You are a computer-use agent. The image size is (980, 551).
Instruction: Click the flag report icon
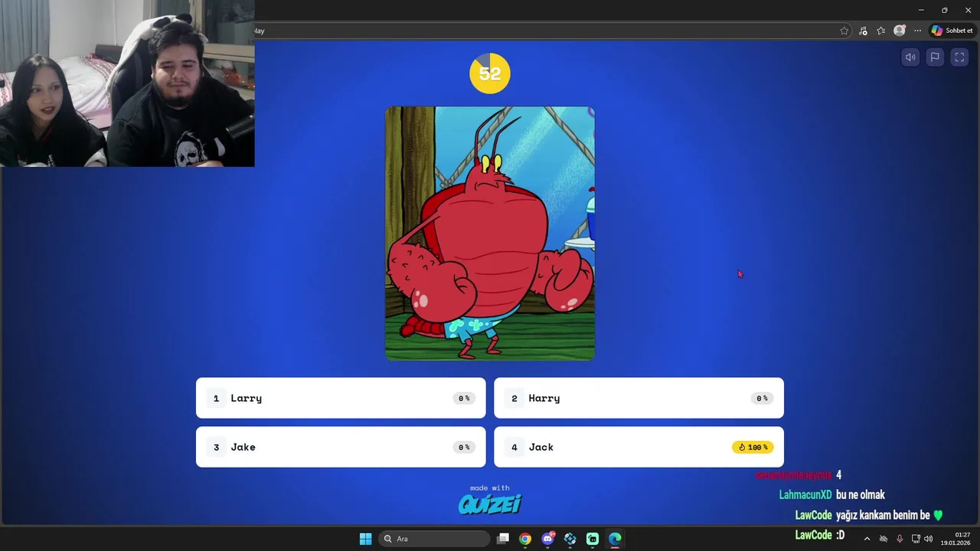[x=935, y=57]
